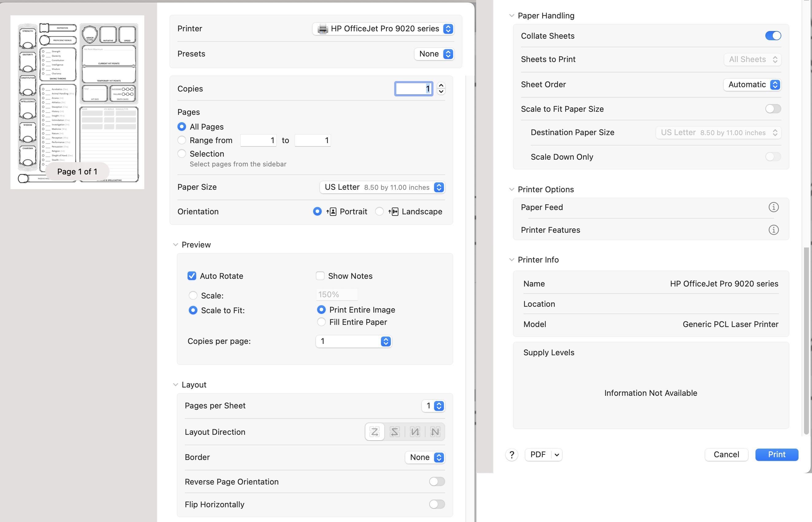Choose Fill Entire Paper option
The image size is (812, 522).
321,322
